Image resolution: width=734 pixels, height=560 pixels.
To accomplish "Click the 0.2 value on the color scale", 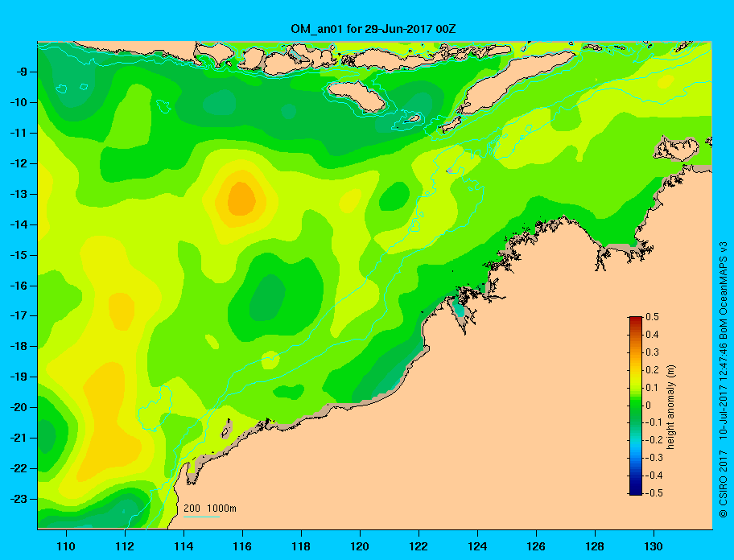I will [652, 369].
